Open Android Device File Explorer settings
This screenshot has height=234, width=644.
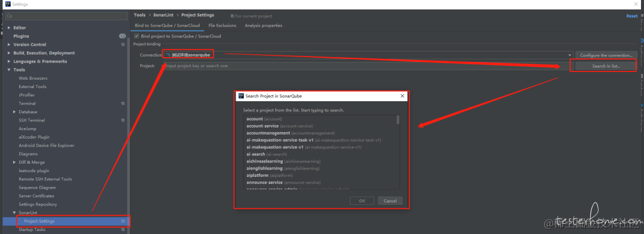point(47,145)
